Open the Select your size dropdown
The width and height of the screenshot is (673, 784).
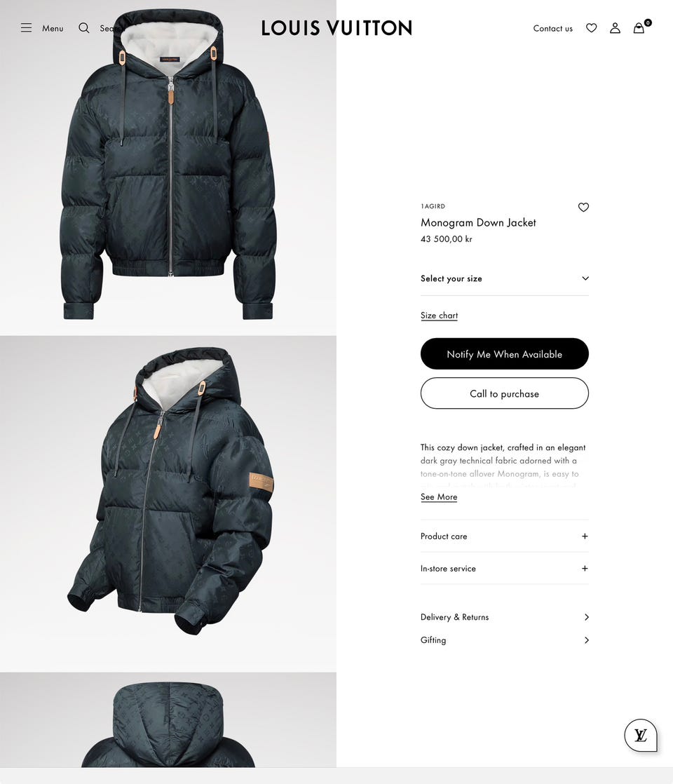(x=505, y=278)
